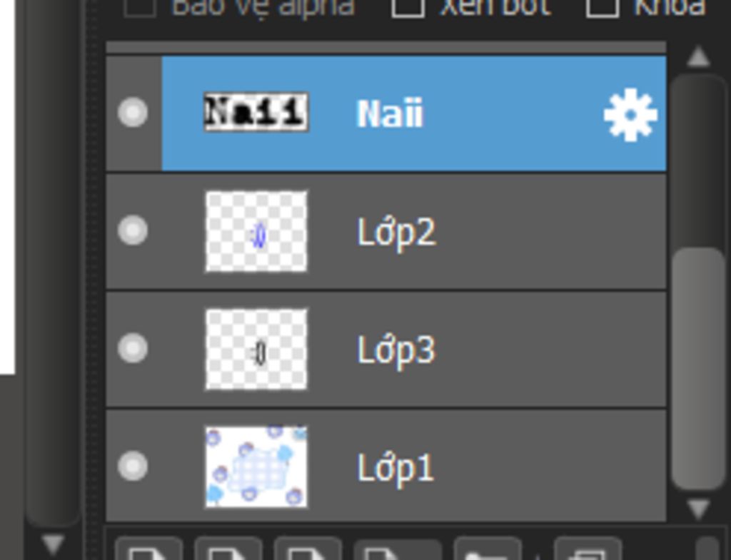The width and height of the screenshot is (731, 560).
Task: Toggle visibility of Lớp1 layer
Action: 133,466
